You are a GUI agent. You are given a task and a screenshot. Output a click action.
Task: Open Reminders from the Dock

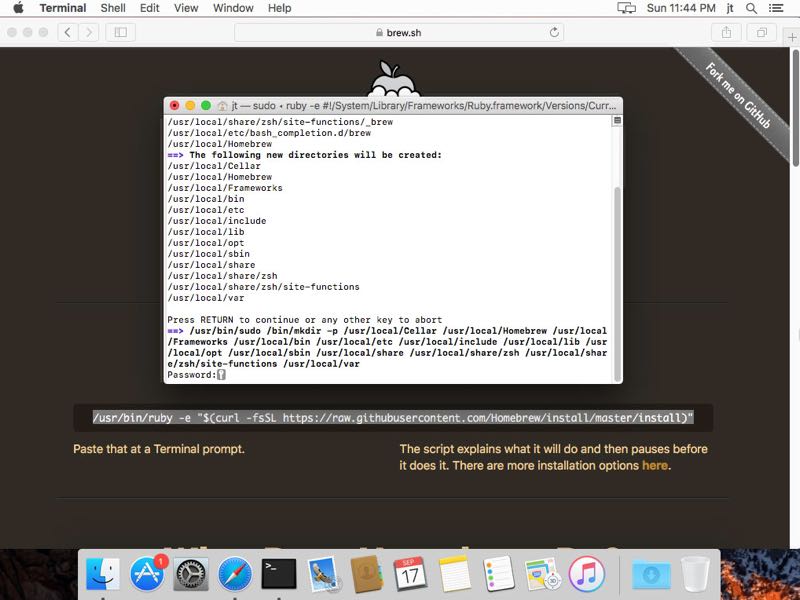tap(498, 574)
